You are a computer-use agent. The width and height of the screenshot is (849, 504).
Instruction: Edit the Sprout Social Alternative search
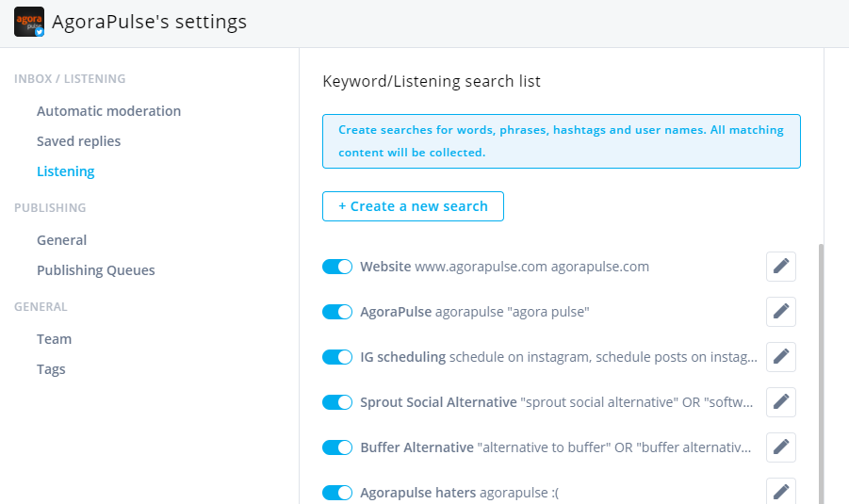click(x=781, y=402)
